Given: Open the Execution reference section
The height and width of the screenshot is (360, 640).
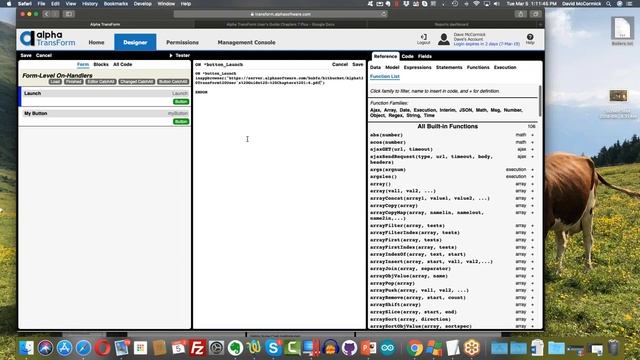Looking at the screenshot, I should pyautogui.click(x=505, y=67).
